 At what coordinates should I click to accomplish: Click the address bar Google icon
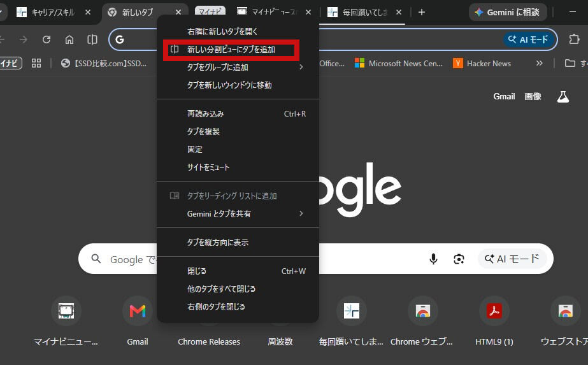(120, 39)
